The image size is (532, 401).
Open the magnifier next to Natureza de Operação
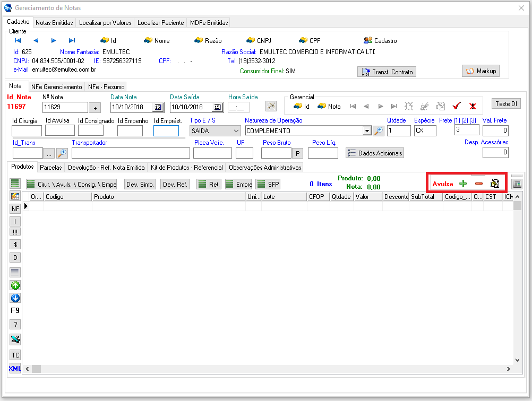tap(378, 131)
